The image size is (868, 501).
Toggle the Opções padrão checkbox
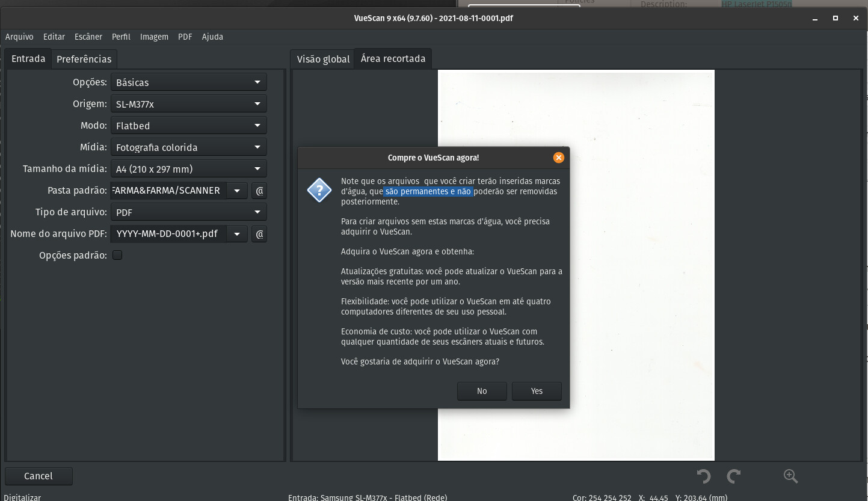point(117,255)
